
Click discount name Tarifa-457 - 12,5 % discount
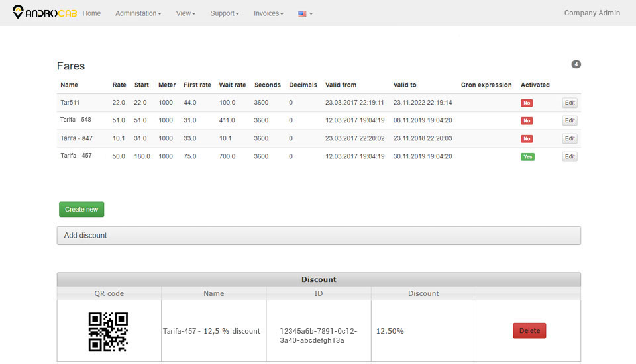pyautogui.click(x=211, y=331)
